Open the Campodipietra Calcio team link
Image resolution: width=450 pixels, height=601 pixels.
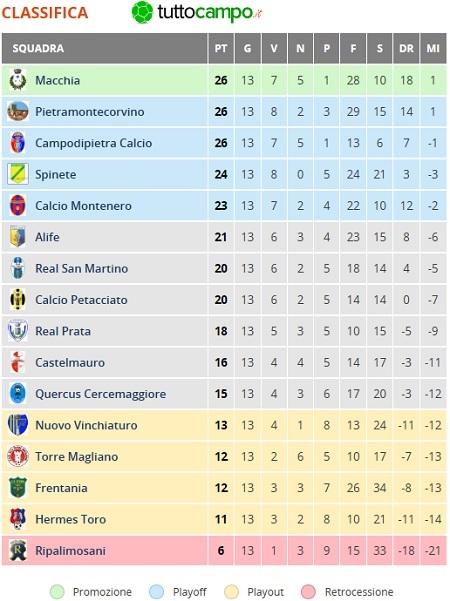94,143
